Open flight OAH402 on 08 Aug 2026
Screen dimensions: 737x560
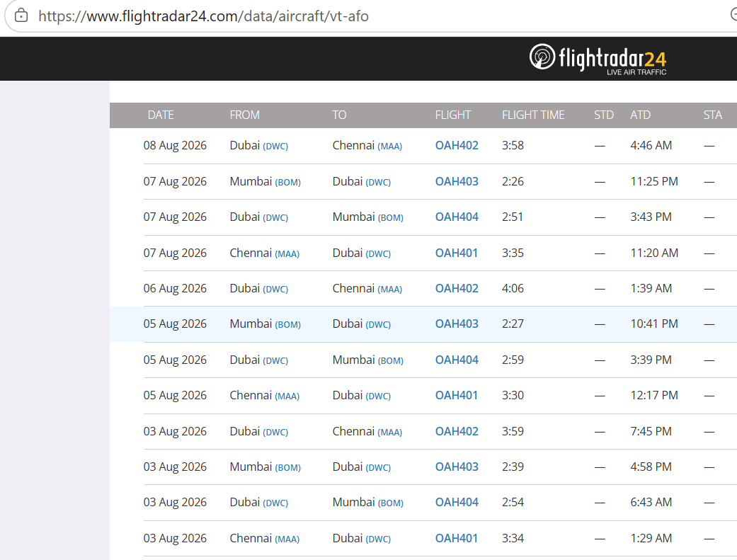pos(457,145)
